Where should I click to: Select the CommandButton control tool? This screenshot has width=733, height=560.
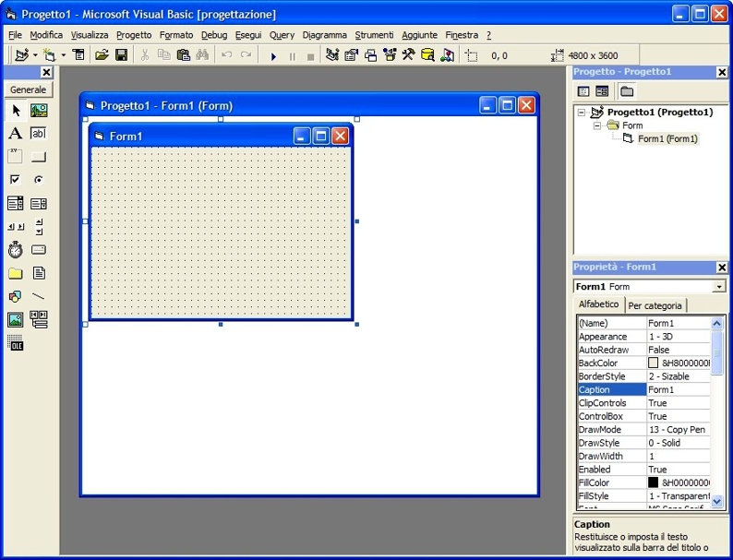click(39, 157)
